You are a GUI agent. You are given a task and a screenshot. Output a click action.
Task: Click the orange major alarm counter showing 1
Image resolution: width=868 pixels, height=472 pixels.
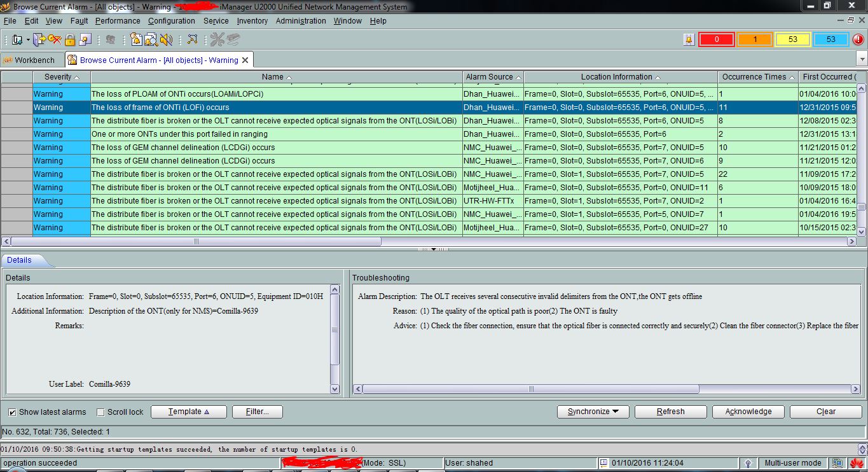pos(755,39)
